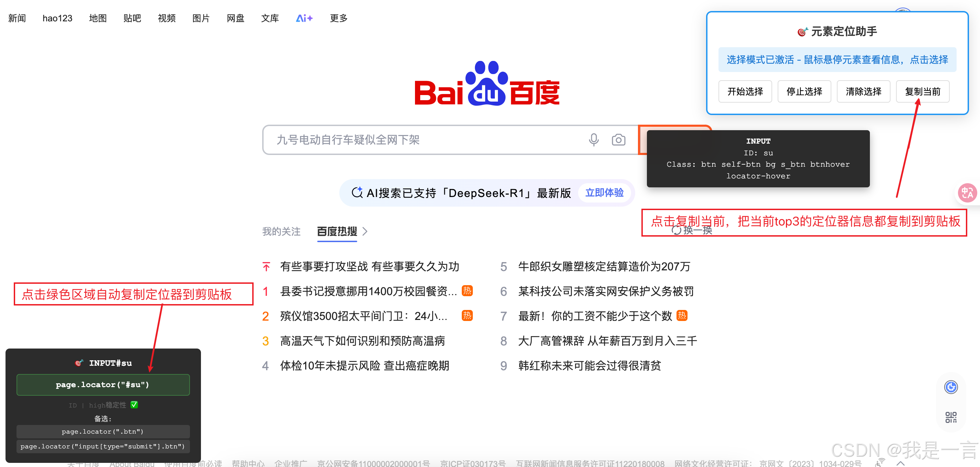980x467 pixels.
Task: Open the 视频 nav link
Action: point(167,18)
